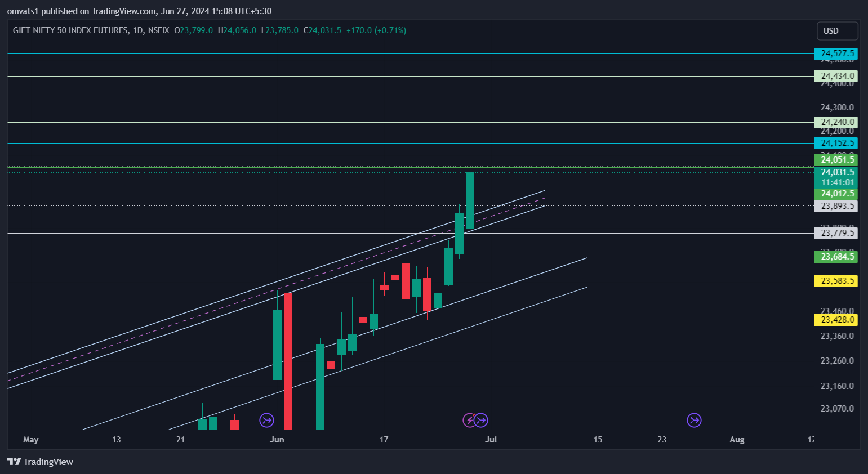
Task: Click the close value 24,031.5 in header
Action: tap(325, 30)
